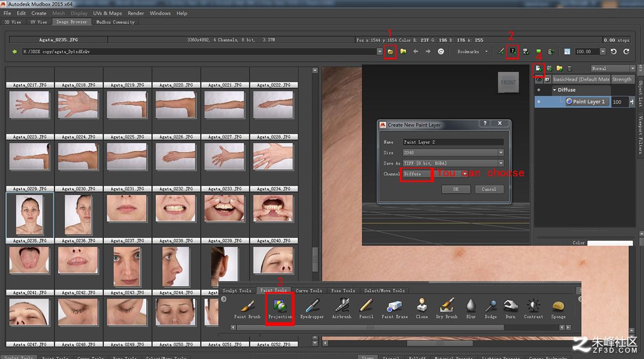
Task: Switch to the 3D View tab
Action: (x=13, y=22)
